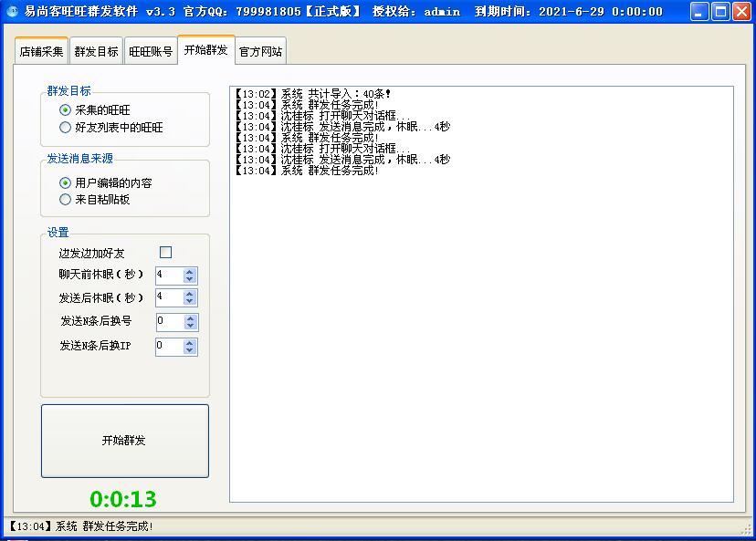Select 好友列表中的旺旺 radio option
This screenshot has height=541, width=756.
[x=110, y=128]
